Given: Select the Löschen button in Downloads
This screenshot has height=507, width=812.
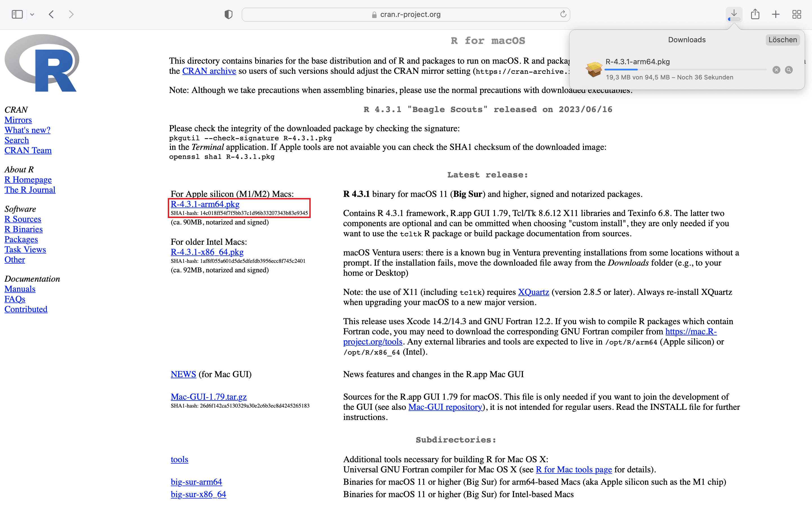Looking at the screenshot, I should (783, 40).
